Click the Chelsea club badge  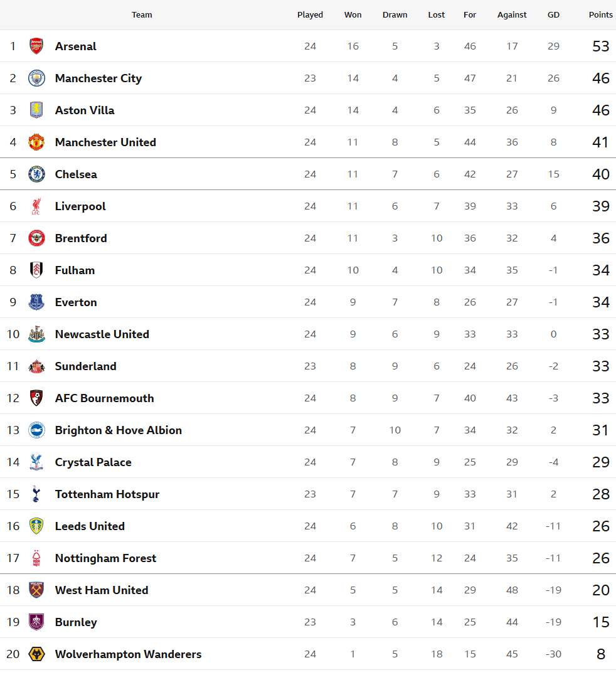(36, 174)
